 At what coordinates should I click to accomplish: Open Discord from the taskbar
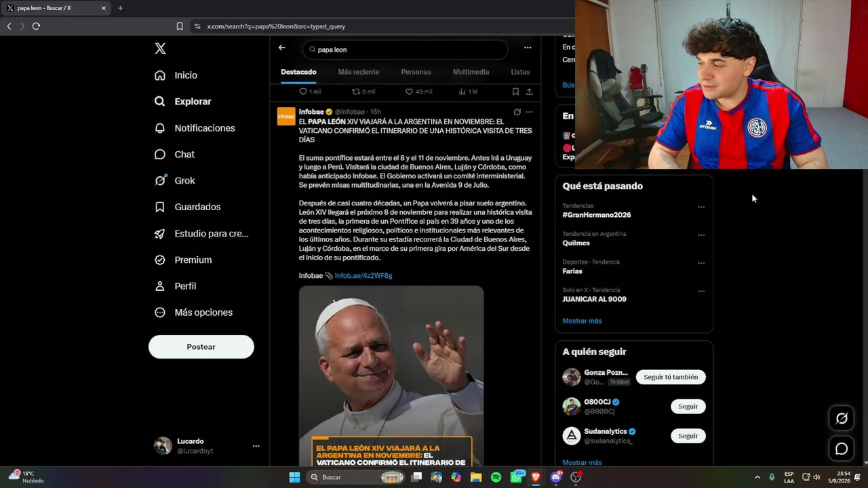[556, 477]
